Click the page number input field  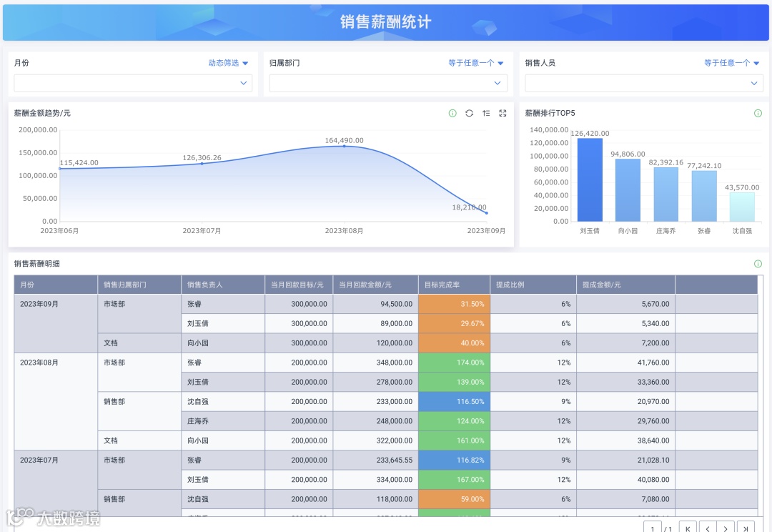pyautogui.click(x=653, y=528)
